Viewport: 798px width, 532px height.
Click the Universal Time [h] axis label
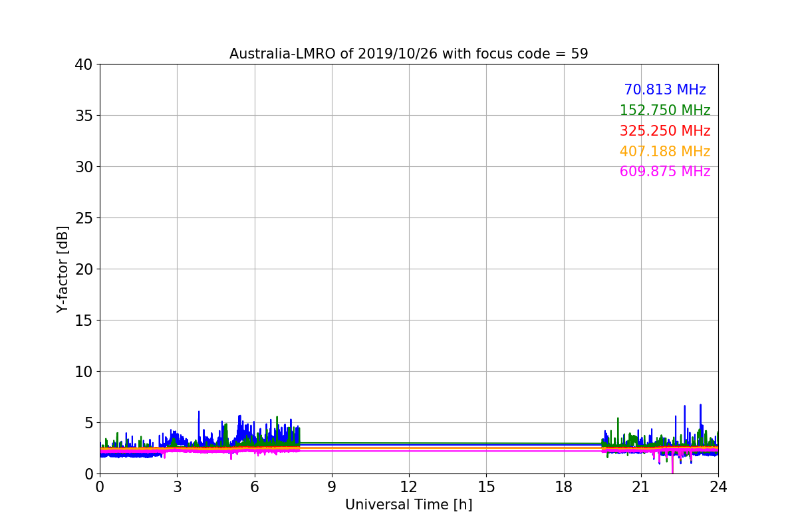tap(408, 505)
